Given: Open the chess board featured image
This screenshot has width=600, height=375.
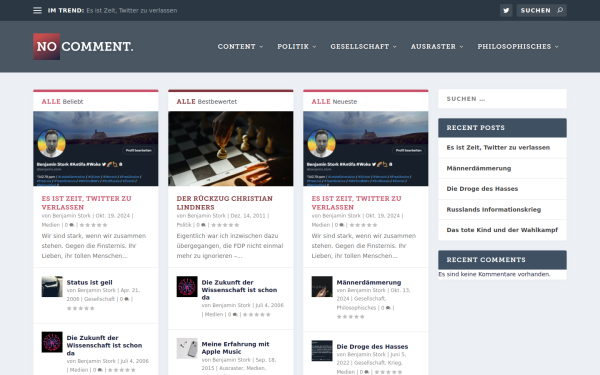Looking at the screenshot, I should [231, 148].
